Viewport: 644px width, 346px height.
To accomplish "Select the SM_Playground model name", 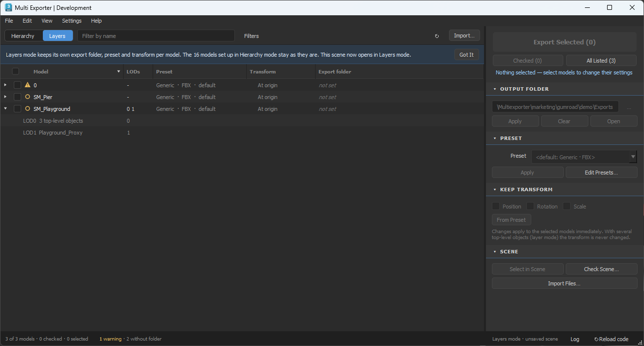I will [x=52, y=109].
